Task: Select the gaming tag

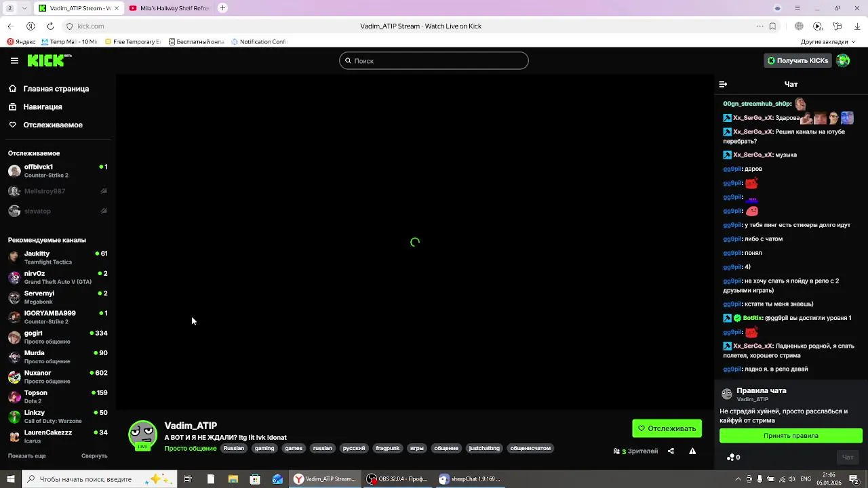Action: (264, 448)
